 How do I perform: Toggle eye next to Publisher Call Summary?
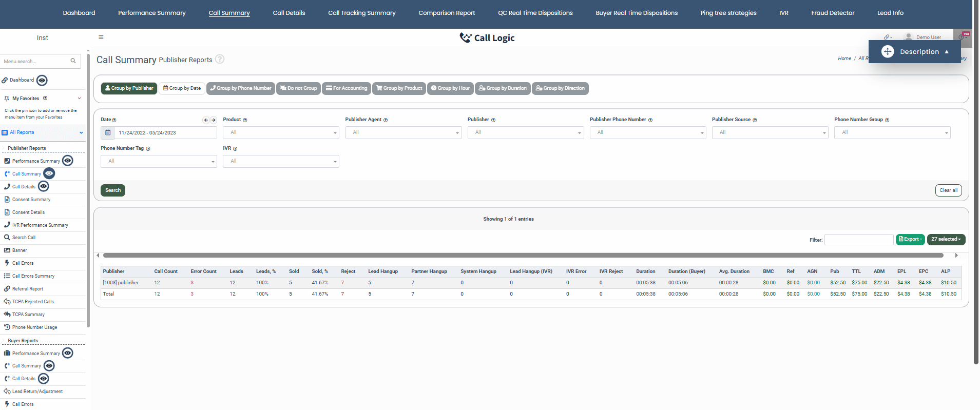coord(49,173)
